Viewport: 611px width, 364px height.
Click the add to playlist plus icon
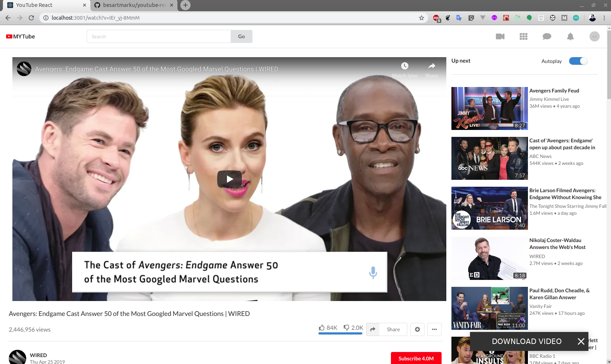tap(417, 329)
